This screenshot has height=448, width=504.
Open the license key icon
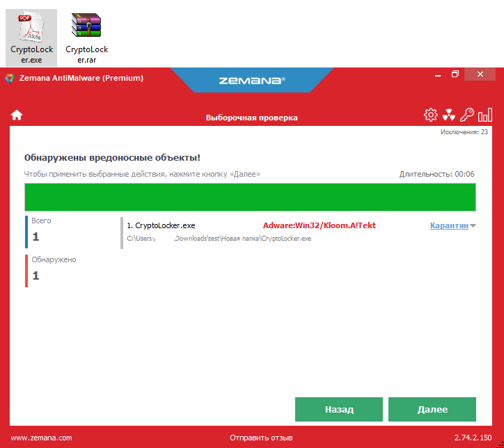(466, 115)
